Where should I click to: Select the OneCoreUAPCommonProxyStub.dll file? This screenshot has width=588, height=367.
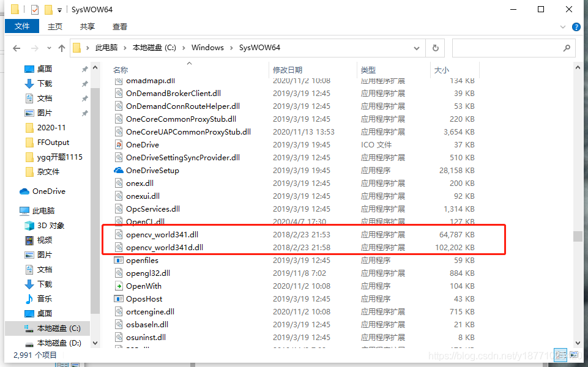pyautogui.click(x=188, y=132)
